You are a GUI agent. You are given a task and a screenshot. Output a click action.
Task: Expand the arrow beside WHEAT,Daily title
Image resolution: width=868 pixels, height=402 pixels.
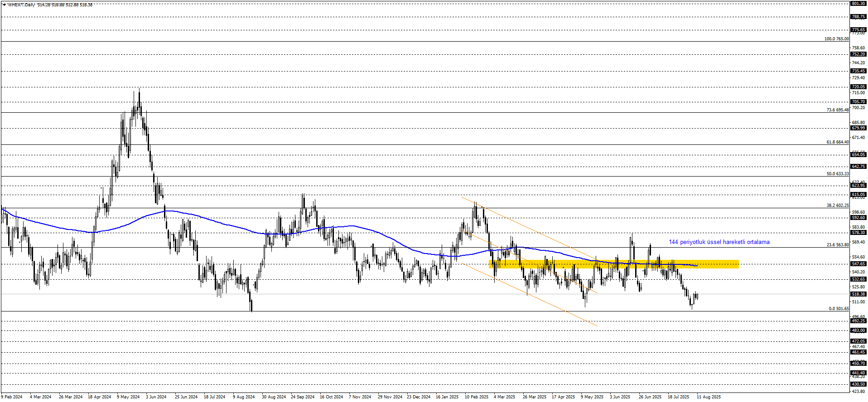tap(4, 5)
